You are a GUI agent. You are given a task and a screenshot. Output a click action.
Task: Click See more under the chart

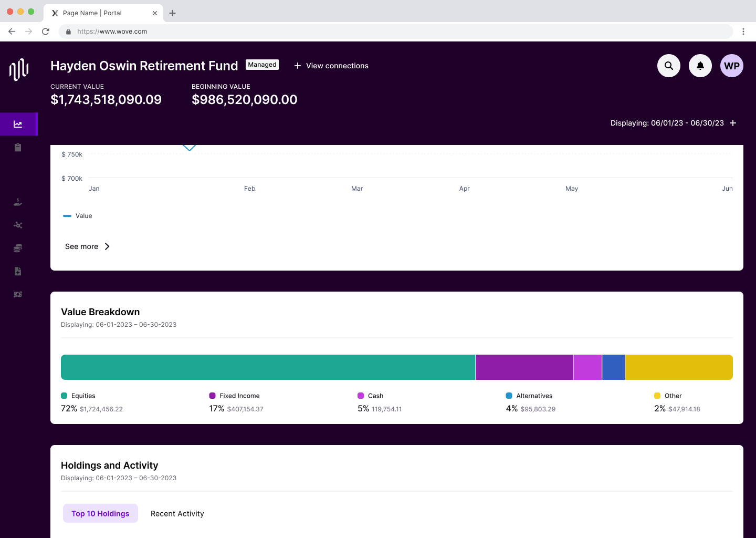coord(87,246)
